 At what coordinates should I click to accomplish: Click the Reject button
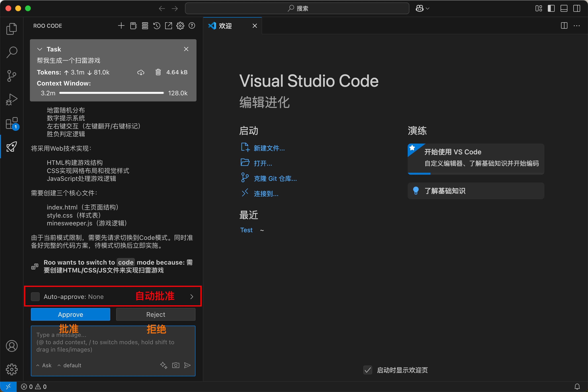pos(156,314)
